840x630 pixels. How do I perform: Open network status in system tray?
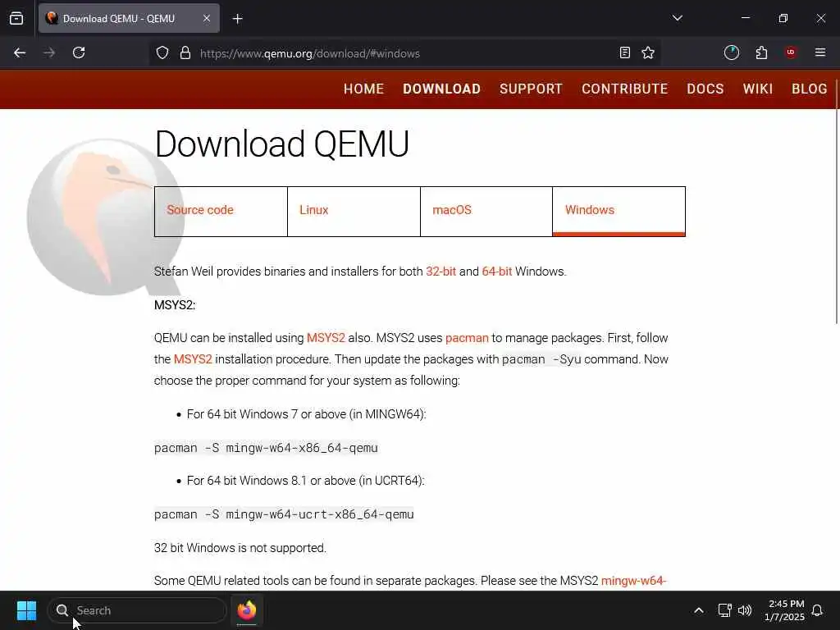pyautogui.click(x=725, y=610)
